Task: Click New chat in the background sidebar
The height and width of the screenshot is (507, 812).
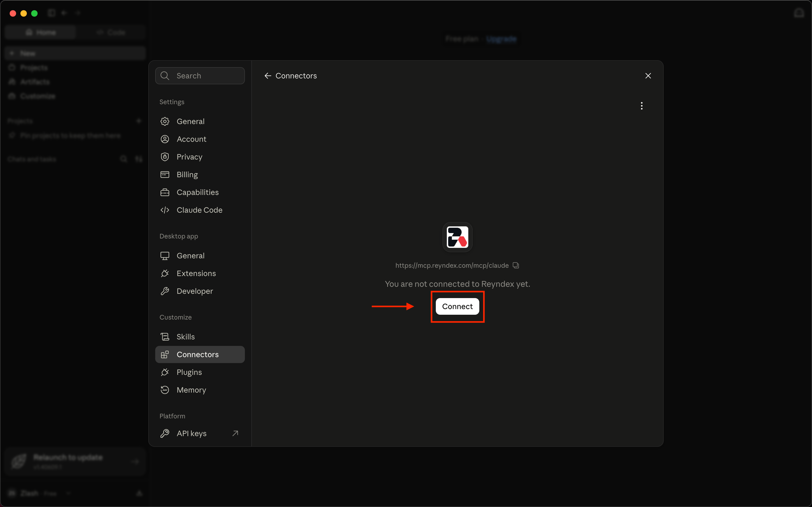Action: tap(75, 54)
